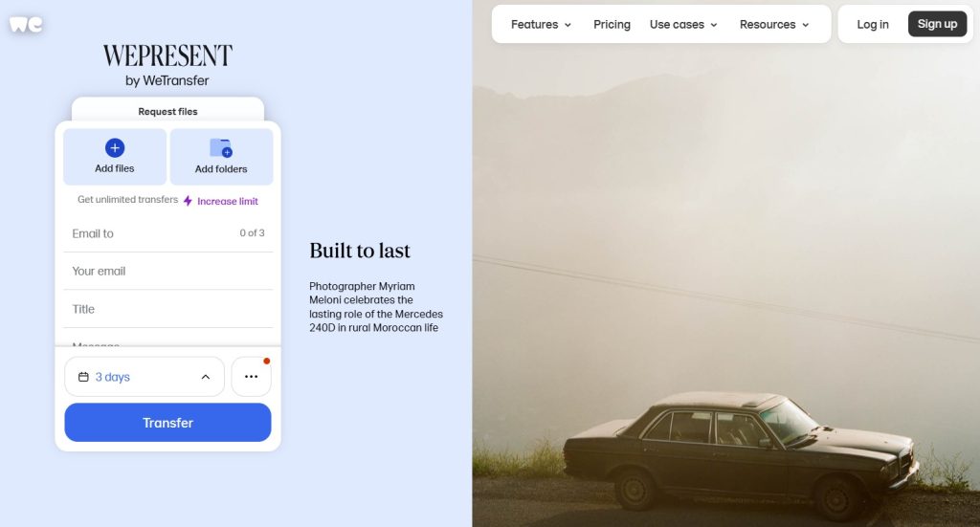Open the Resources dropdown menu
This screenshot has width=980, height=527.
click(x=774, y=24)
